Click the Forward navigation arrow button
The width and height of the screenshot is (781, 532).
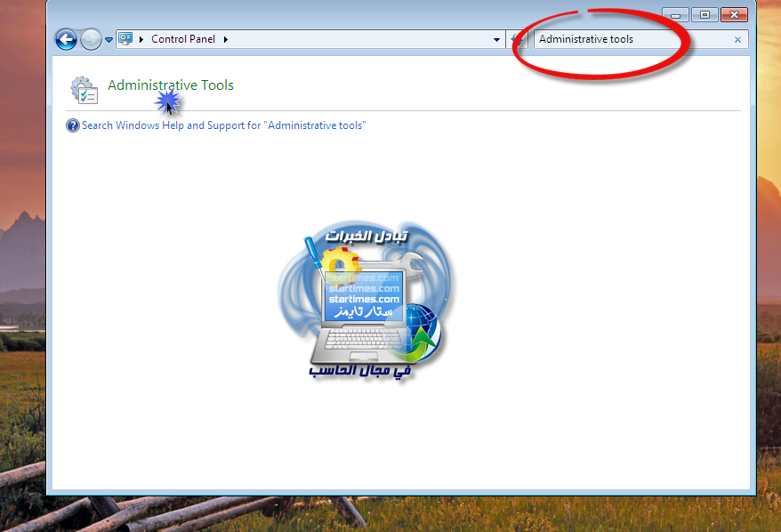(91, 39)
